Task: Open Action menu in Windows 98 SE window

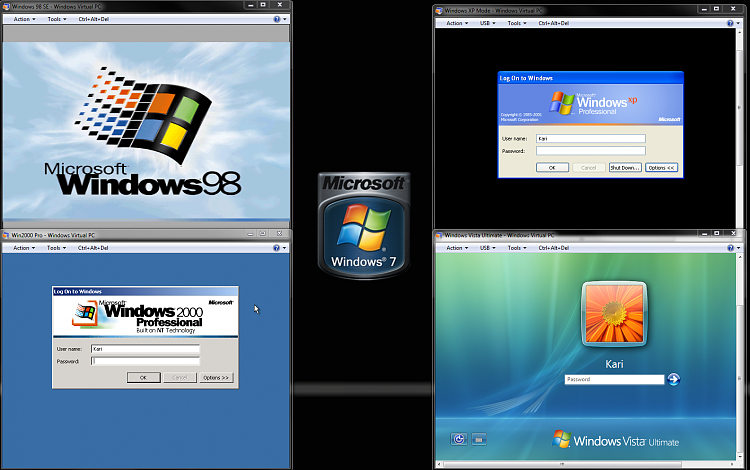Action: [24, 19]
